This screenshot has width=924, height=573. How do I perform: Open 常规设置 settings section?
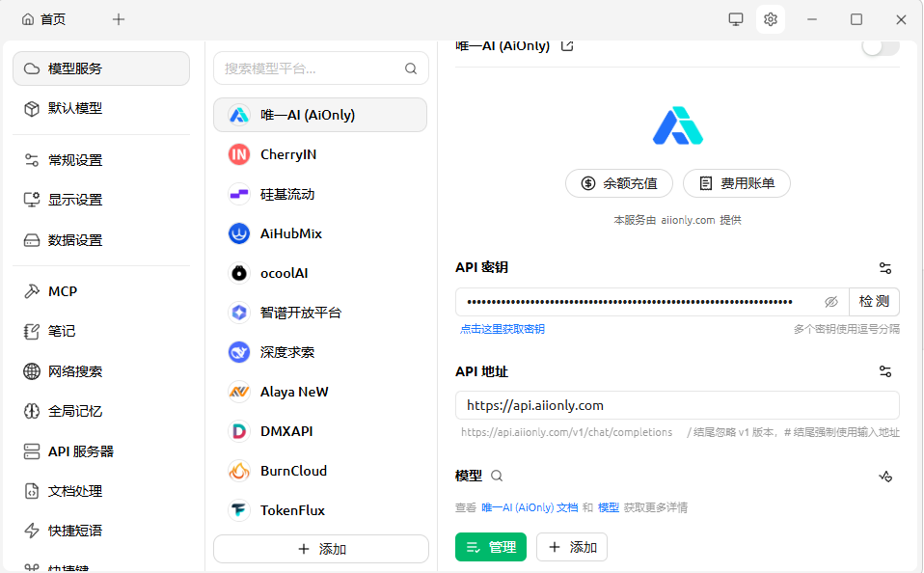tap(101, 160)
